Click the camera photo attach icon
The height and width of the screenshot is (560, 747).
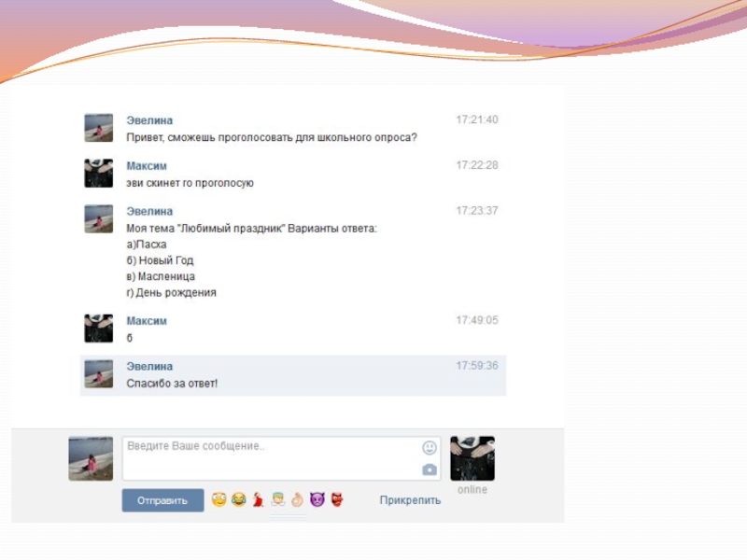(430, 470)
